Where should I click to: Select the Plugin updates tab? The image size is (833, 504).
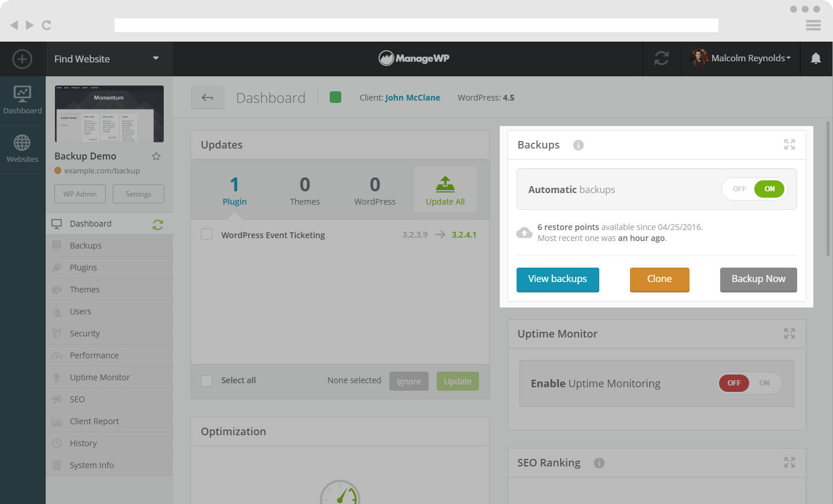pos(235,191)
